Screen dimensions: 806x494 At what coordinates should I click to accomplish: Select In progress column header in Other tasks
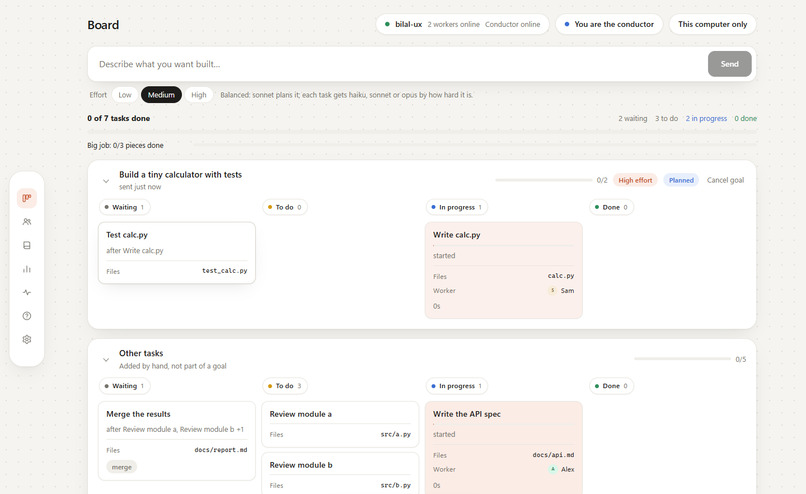(457, 386)
